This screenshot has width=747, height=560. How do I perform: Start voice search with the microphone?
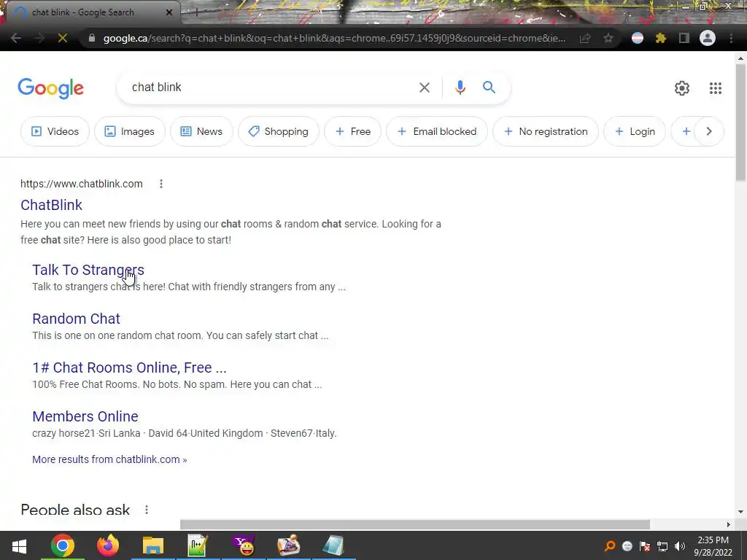460,87
